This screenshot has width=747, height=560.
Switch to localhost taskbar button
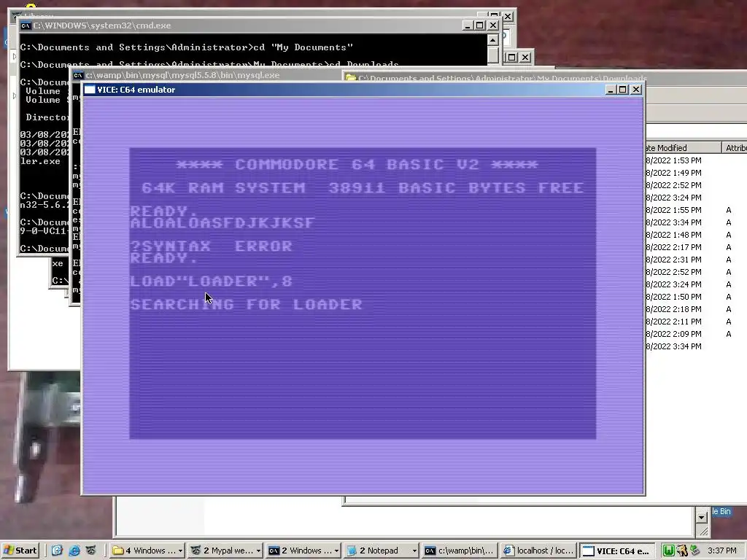click(x=539, y=551)
